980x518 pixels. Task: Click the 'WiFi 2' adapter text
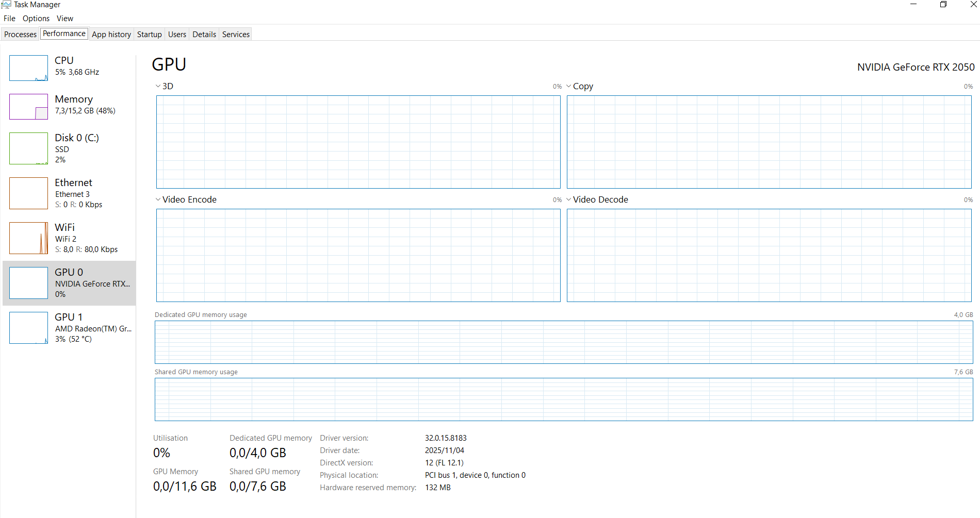pyautogui.click(x=66, y=239)
